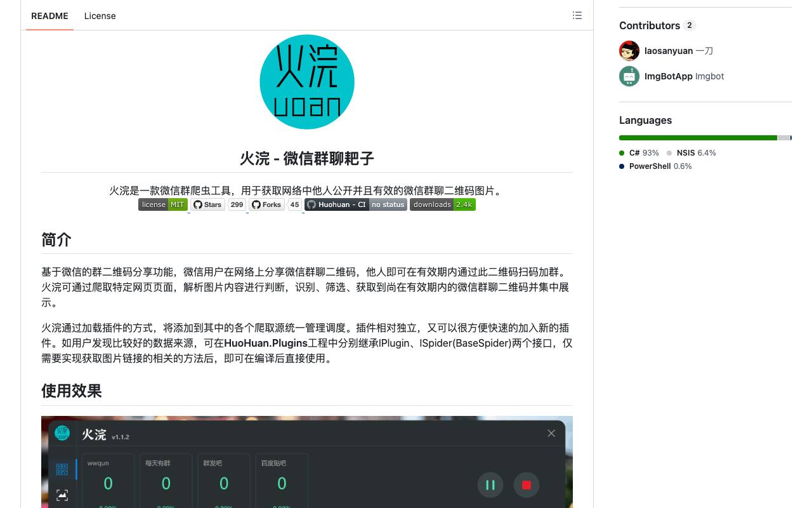Click the image scan sidebar icon in screenshot

point(62,495)
